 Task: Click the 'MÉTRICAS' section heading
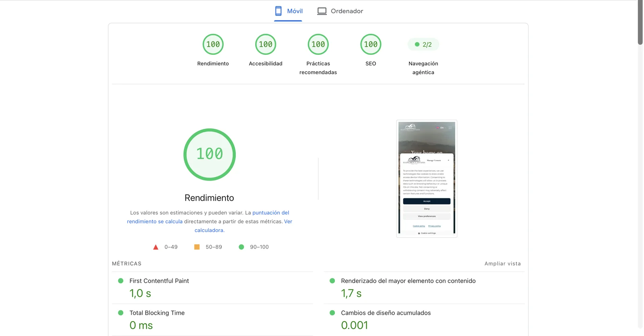pos(127,263)
